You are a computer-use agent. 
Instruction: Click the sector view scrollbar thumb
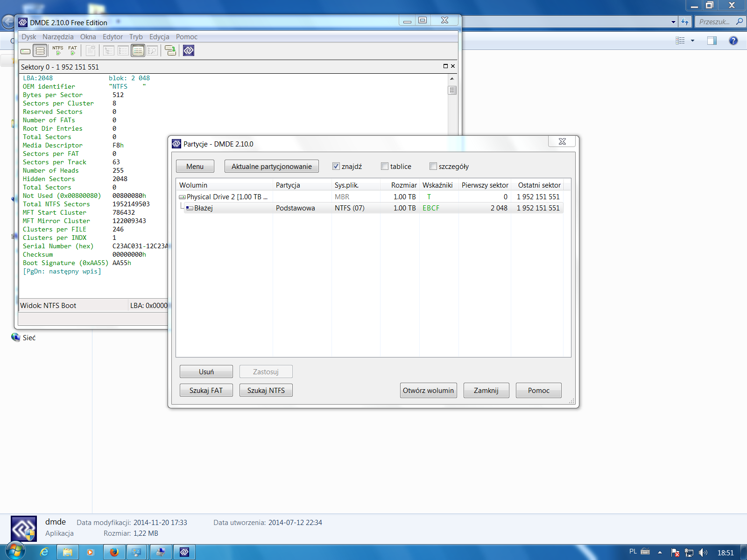452,90
